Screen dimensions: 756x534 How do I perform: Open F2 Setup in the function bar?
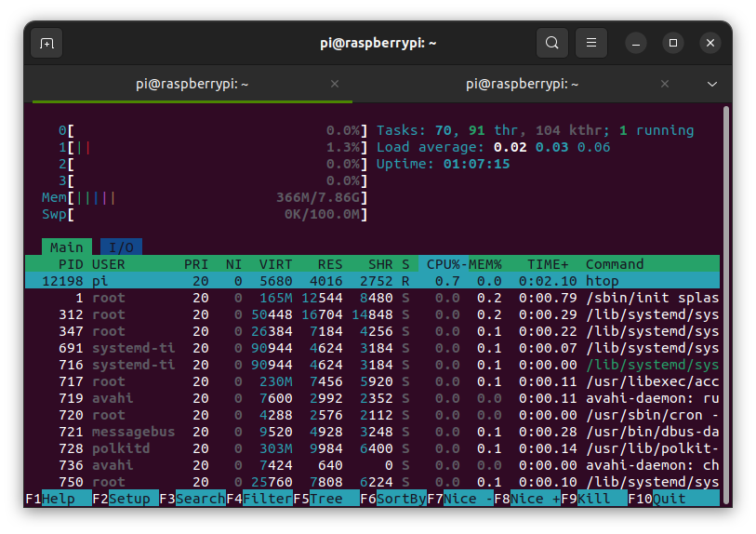click(x=126, y=499)
